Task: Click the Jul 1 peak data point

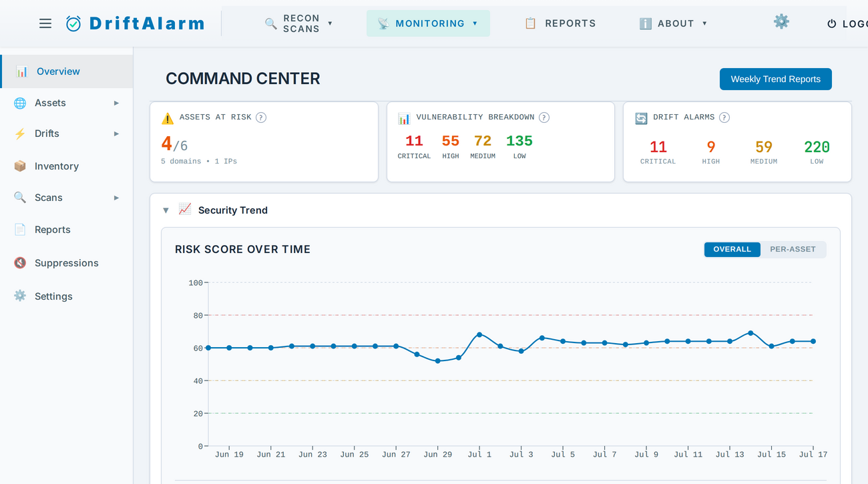Action: [x=479, y=334]
